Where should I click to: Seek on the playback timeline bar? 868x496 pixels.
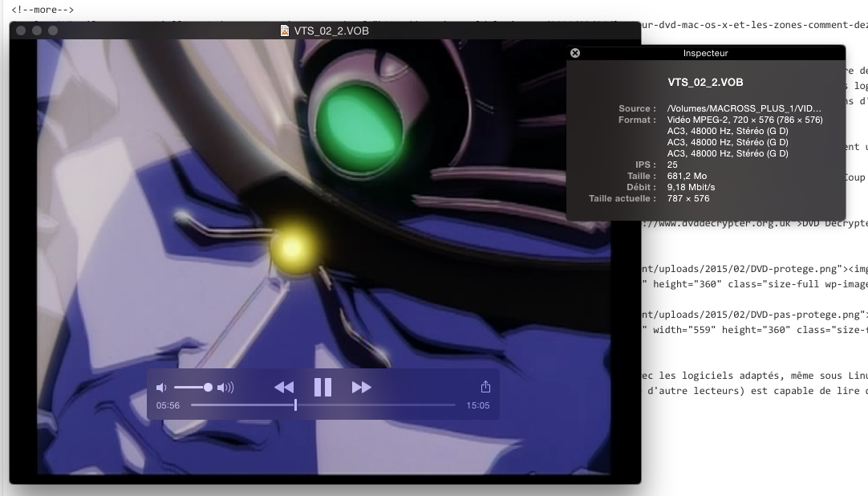pyautogui.click(x=323, y=405)
